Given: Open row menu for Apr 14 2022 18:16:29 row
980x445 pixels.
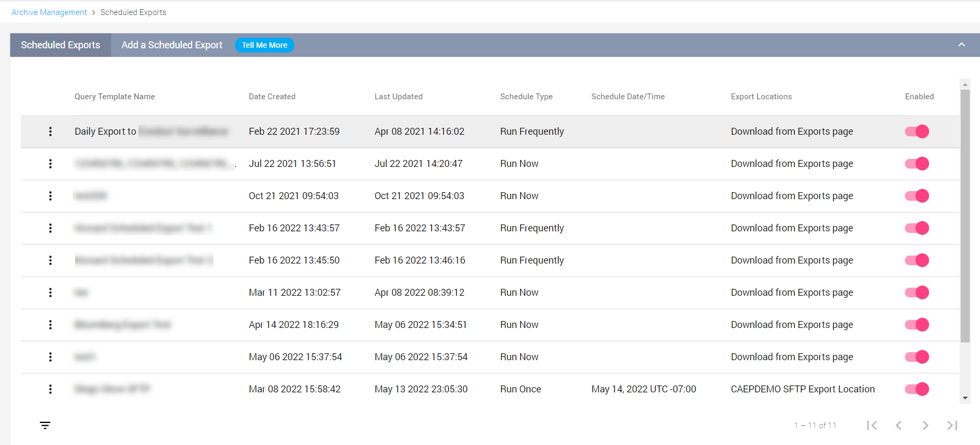Looking at the screenshot, I should coord(50,325).
